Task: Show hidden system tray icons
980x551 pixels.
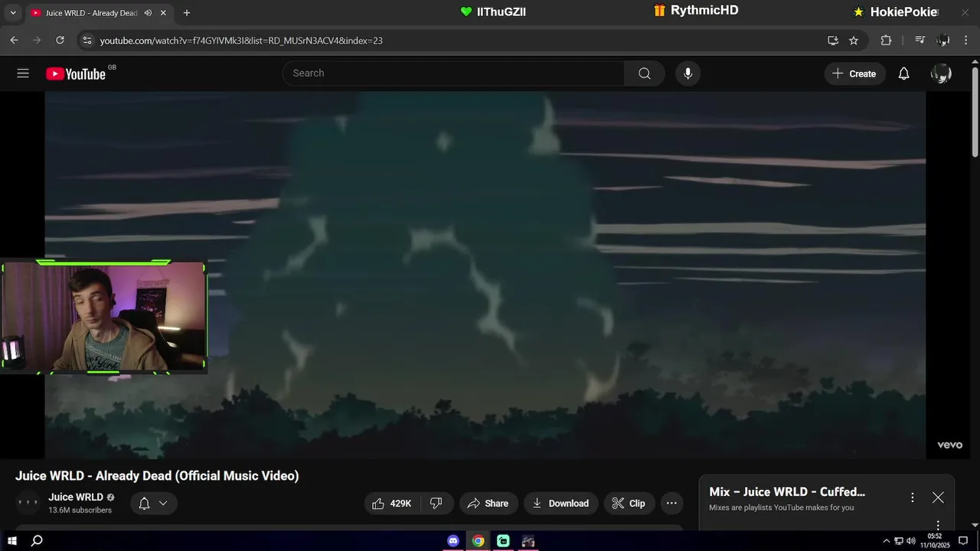Action: pyautogui.click(x=887, y=541)
